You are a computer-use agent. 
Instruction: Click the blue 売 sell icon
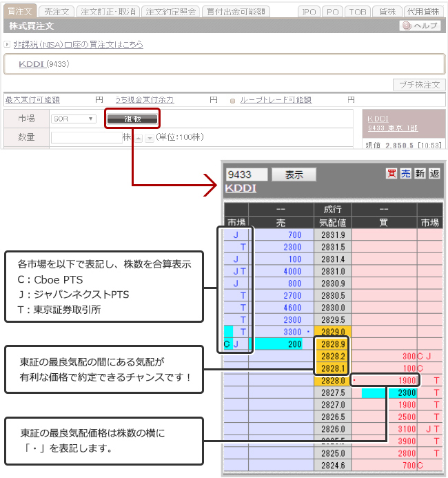[405, 173]
